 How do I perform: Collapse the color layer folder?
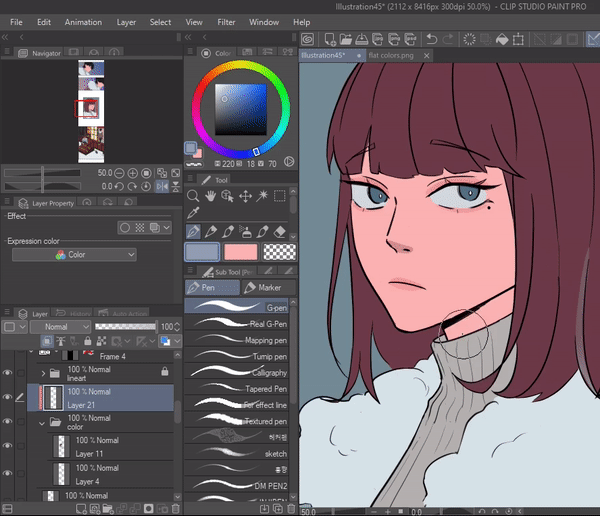(x=42, y=424)
